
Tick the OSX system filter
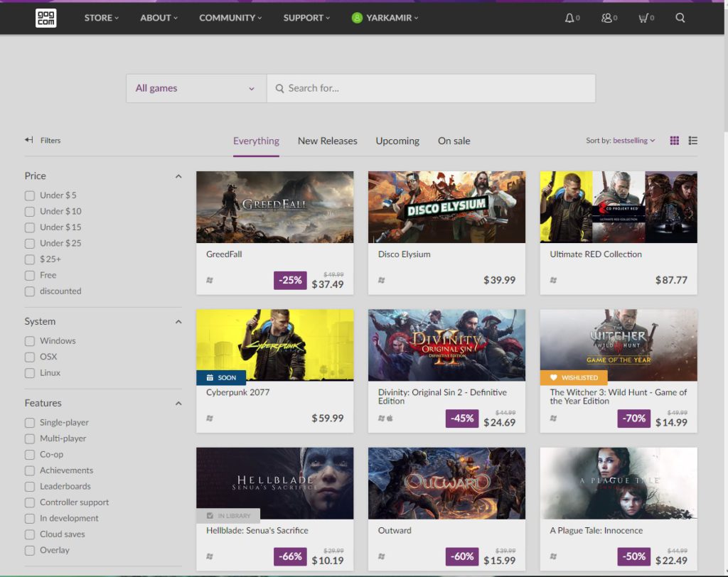click(30, 357)
